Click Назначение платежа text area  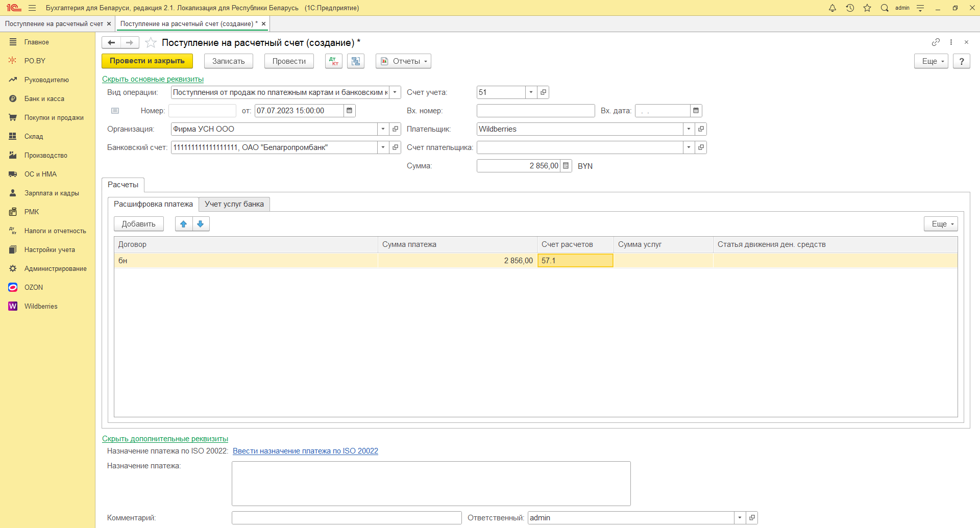431,484
